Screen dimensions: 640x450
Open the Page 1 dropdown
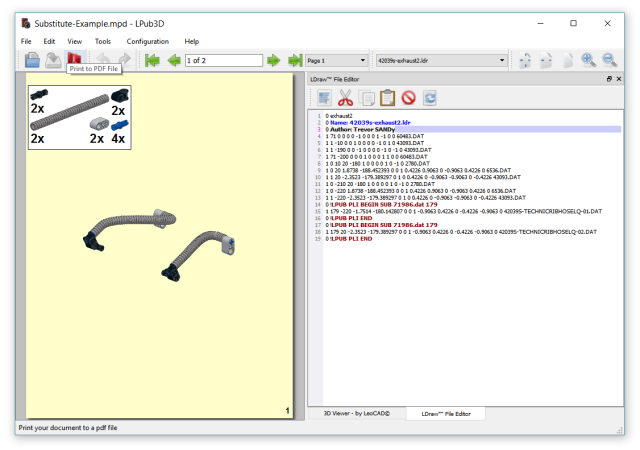point(335,60)
